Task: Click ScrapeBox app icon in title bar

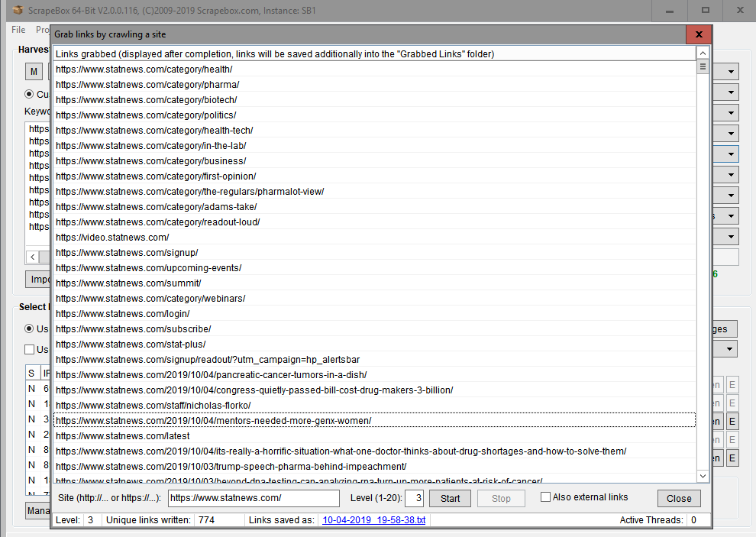Action: point(18,10)
